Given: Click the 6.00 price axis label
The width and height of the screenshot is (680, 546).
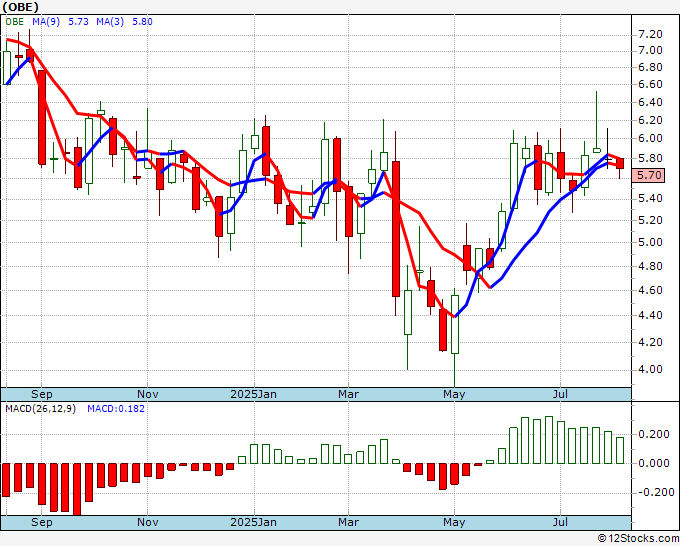Looking at the screenshot, I should point(650,139).
